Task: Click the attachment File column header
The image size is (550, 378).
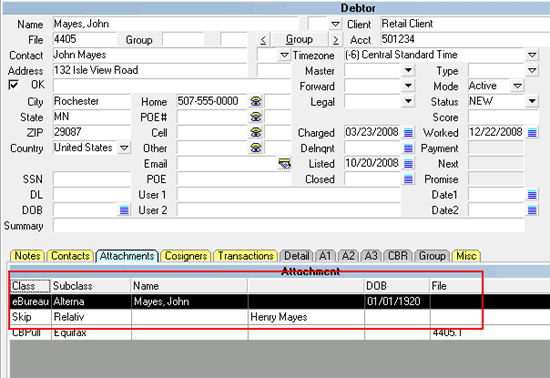Action: tap(456, 286)
